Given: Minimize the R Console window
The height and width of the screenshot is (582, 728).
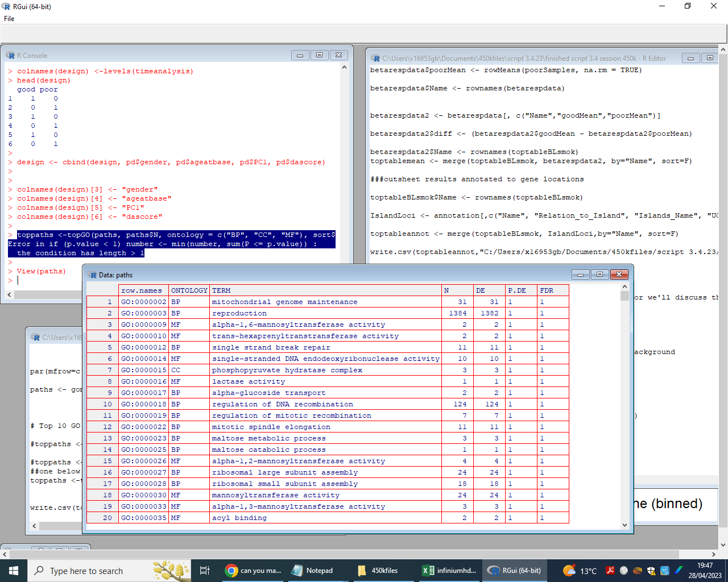Looking at the screenshot, I should pos(300,55).
